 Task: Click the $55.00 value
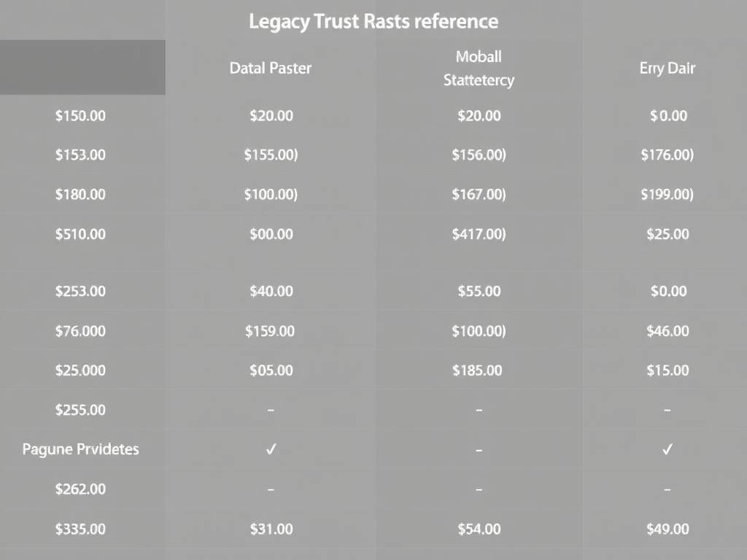[479, 291]
